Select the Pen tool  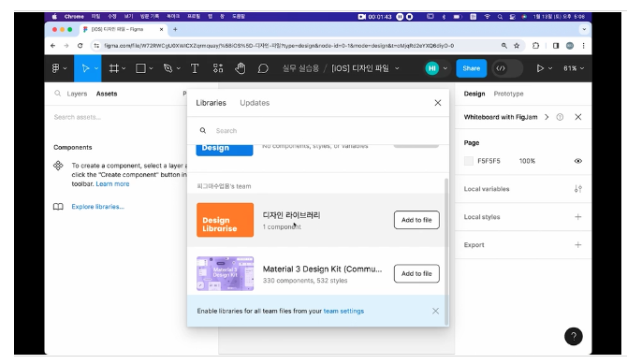coord(168,68)
